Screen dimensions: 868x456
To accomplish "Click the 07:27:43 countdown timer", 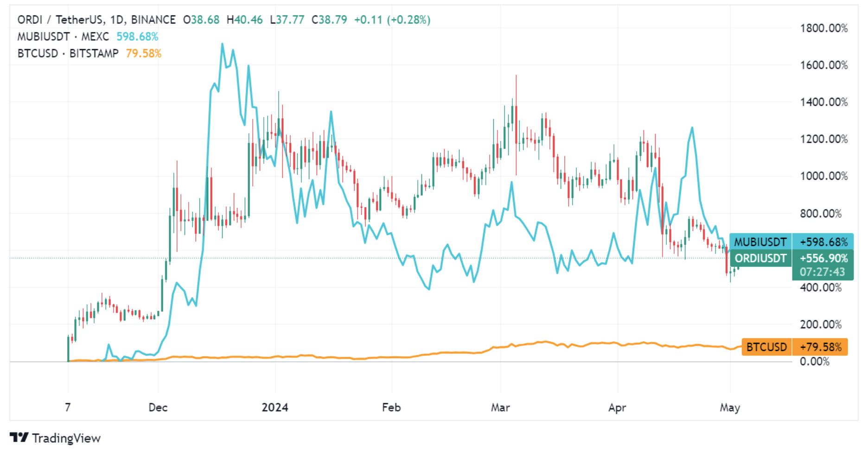I will [823, 272].
